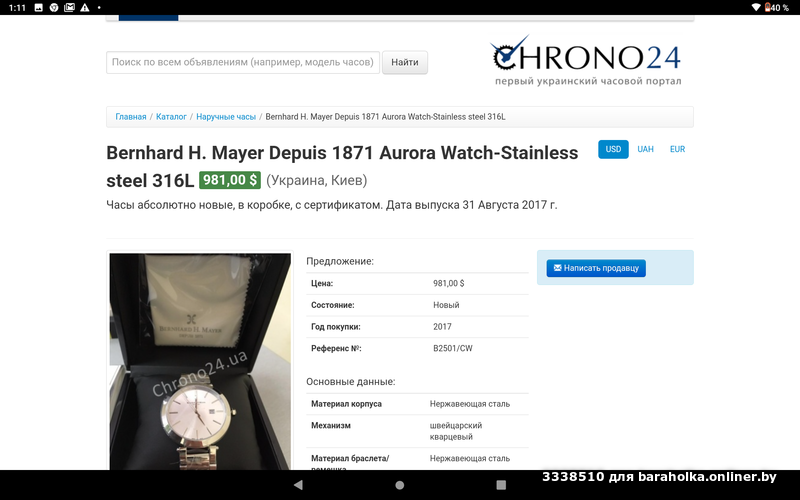Click the первый украинский часовой портал tagline
This screenshot has height=500, width=800.
pyautogui.click(x=588, y=81)
